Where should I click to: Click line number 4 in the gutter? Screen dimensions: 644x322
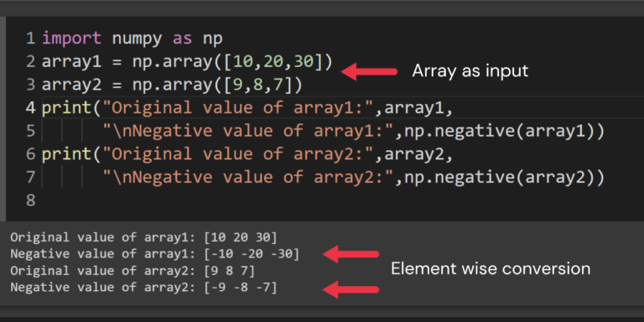[30, 107]
